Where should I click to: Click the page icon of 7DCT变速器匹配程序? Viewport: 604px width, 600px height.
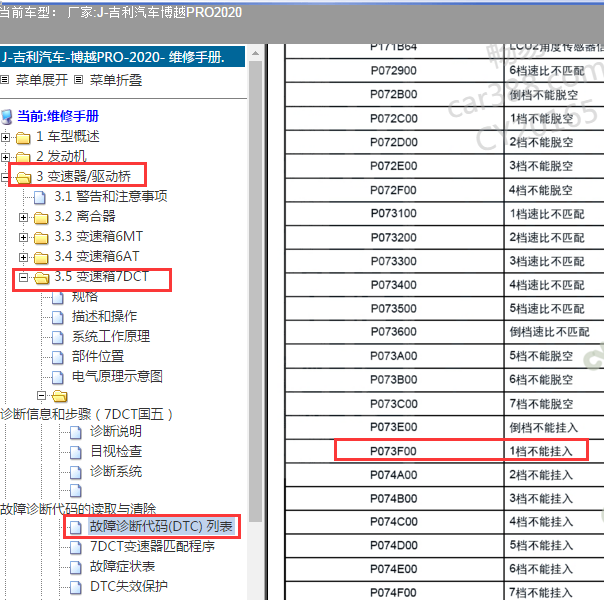click(x=76, y=547)
